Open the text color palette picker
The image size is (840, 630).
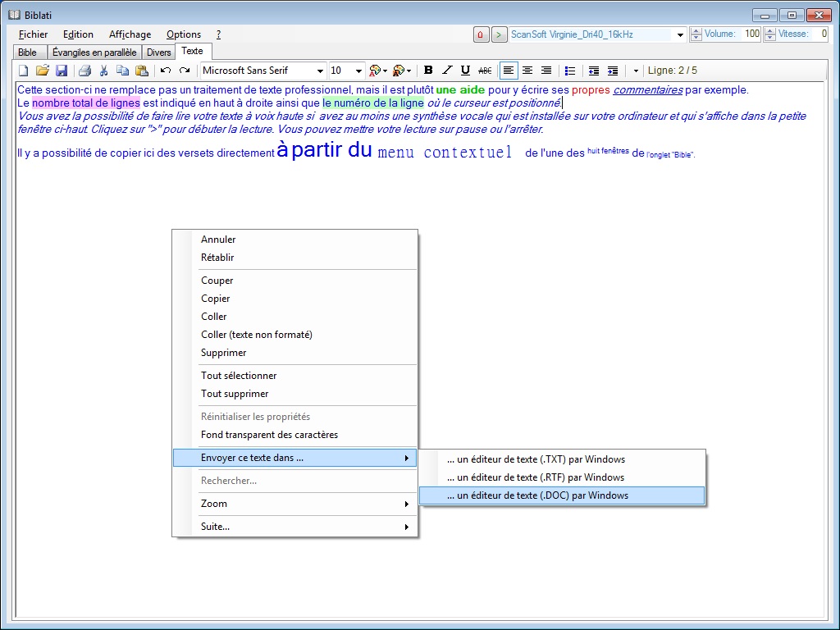[x=377, y=71]
